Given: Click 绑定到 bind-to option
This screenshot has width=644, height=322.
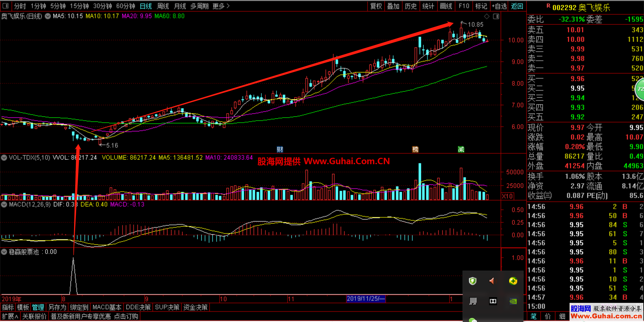Looking at the screenshot, I should pyautogui.click(x=79, y=307).
